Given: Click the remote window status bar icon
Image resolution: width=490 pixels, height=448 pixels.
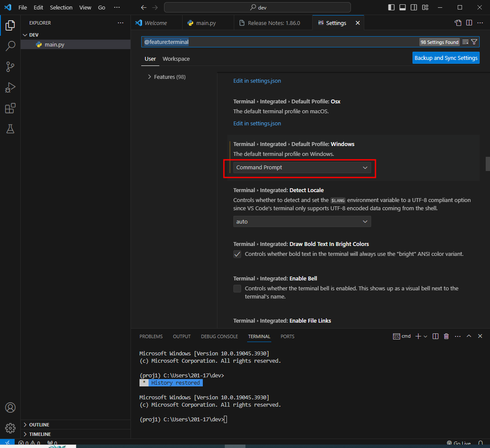Looking at the screenshot, I should 7,442.
